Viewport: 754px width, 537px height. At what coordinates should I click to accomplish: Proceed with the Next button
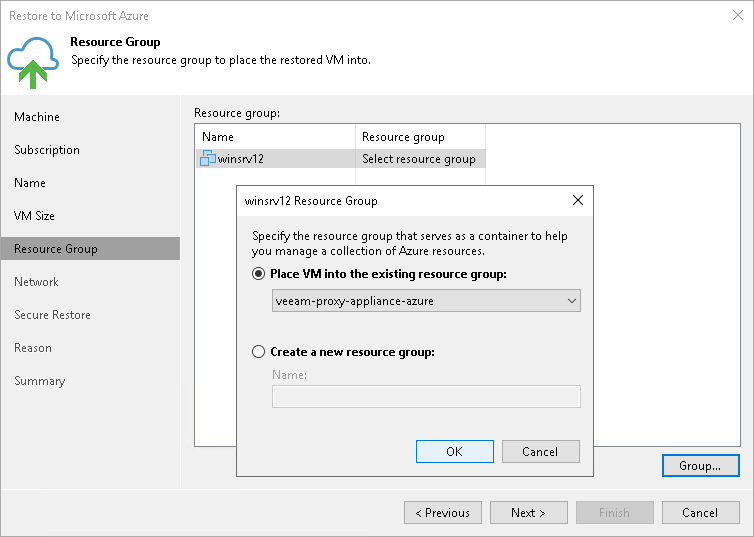[528, 512]
